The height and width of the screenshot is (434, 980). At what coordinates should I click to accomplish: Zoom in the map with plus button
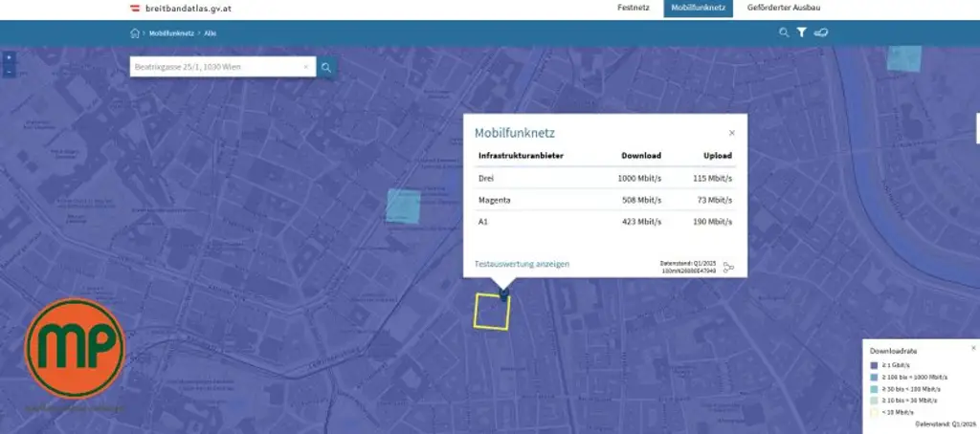pos(9,57)
